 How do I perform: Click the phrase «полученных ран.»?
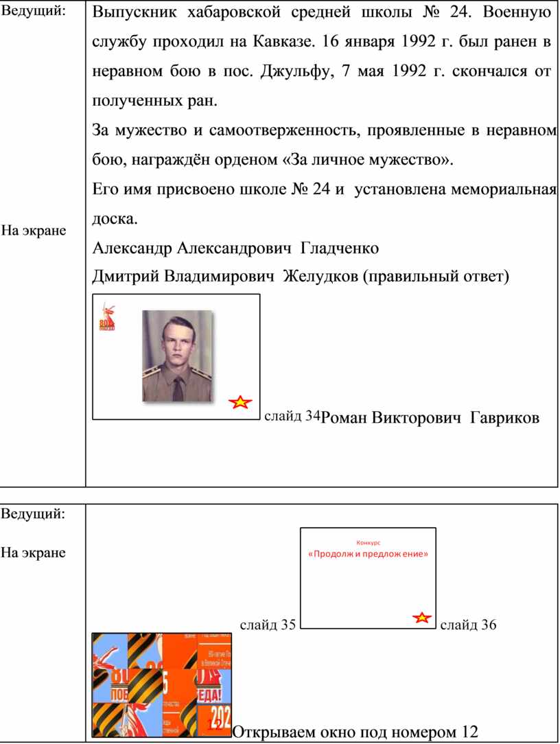coord(154,101)
